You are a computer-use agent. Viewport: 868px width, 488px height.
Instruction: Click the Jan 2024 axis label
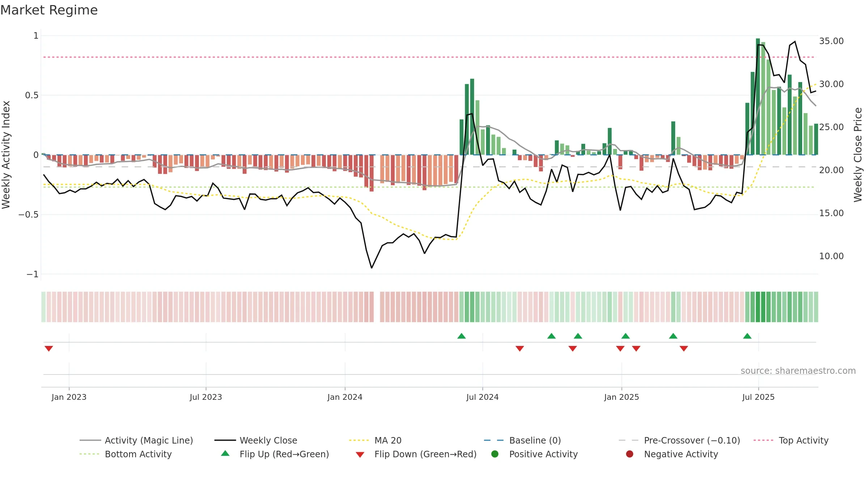click(345, 397)
